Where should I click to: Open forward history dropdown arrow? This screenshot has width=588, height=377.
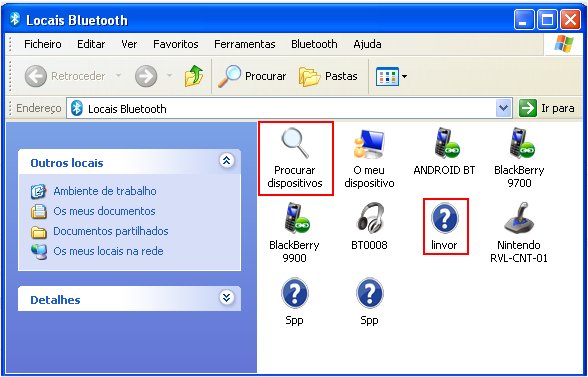coord(169,76)
